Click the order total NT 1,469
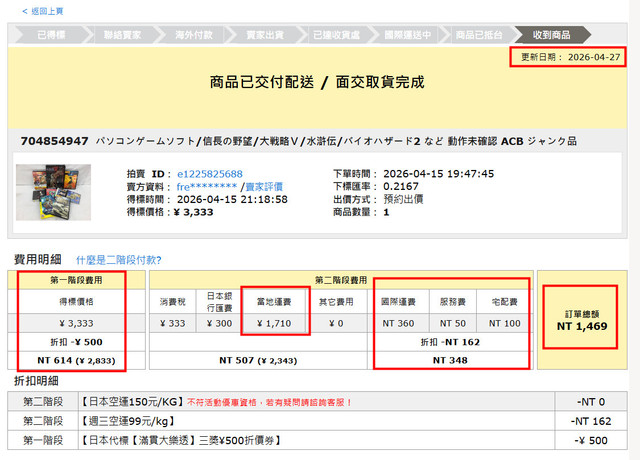Image resolution: width=640 pixels, height=460 pixels. tap(582, 326)
